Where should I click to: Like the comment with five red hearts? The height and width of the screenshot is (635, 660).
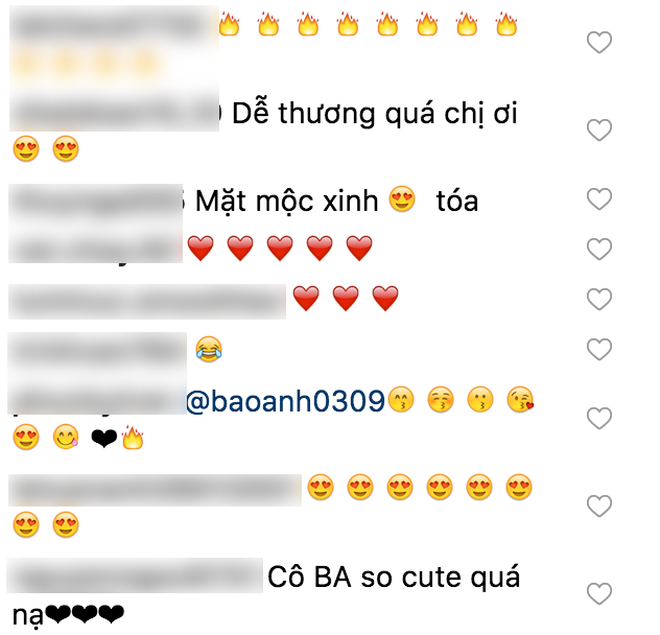599,249
